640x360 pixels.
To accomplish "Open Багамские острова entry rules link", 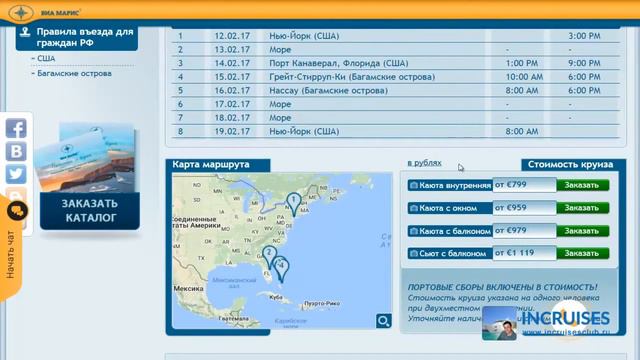I will pos(74,73).
